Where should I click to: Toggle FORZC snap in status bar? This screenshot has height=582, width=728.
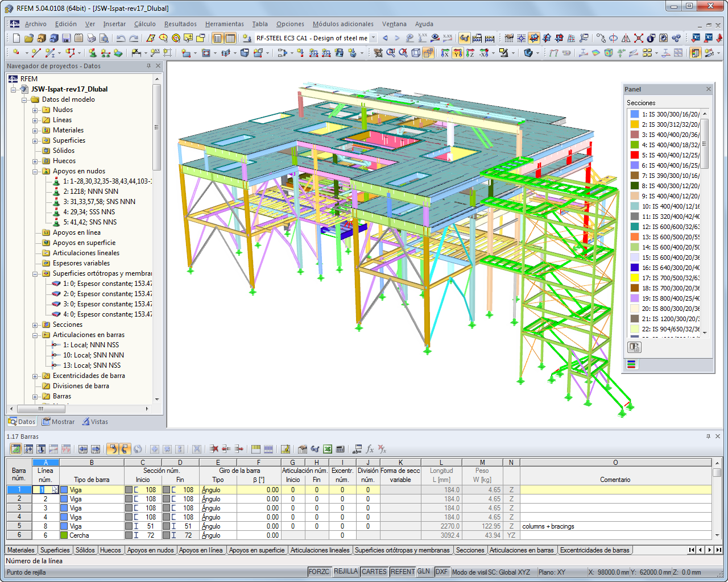coord(319,572)
